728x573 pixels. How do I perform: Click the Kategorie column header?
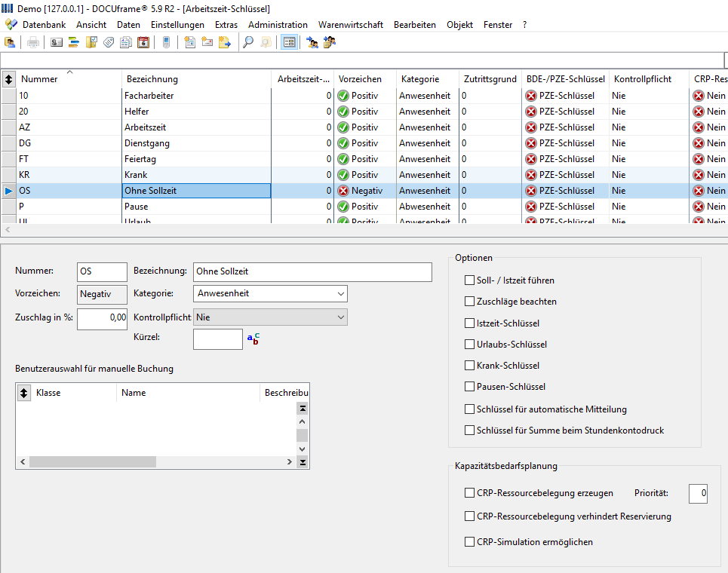428,79
